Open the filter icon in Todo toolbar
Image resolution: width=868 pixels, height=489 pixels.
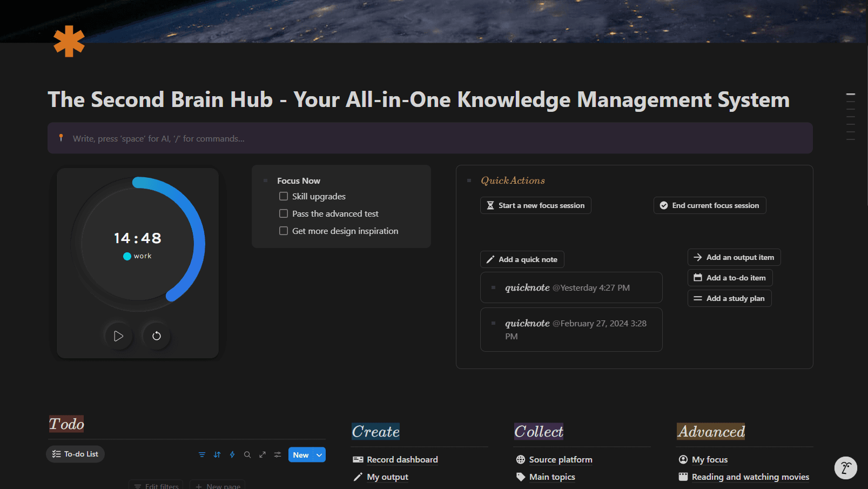point(202,455)
